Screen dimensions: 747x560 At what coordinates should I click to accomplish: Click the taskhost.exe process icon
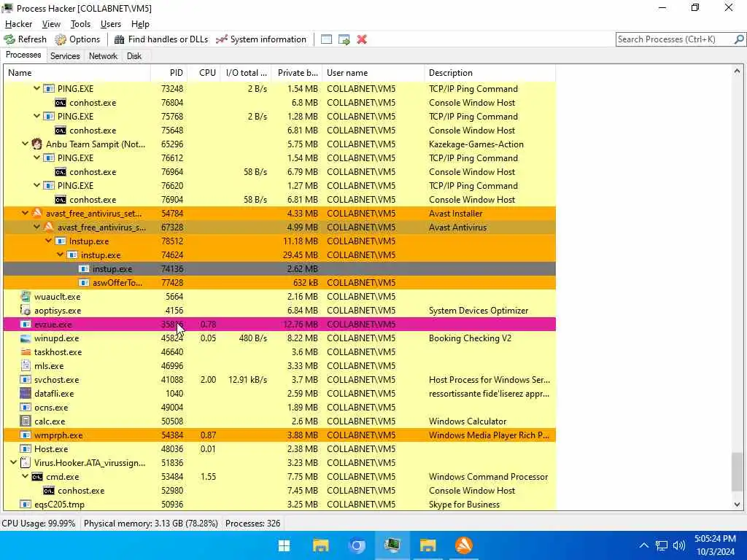click(x=26, y=352)
